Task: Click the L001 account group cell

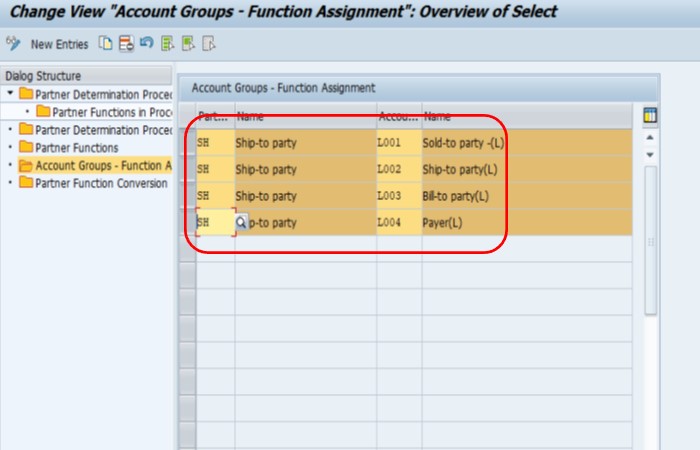Action: click(x=399, y=143)
